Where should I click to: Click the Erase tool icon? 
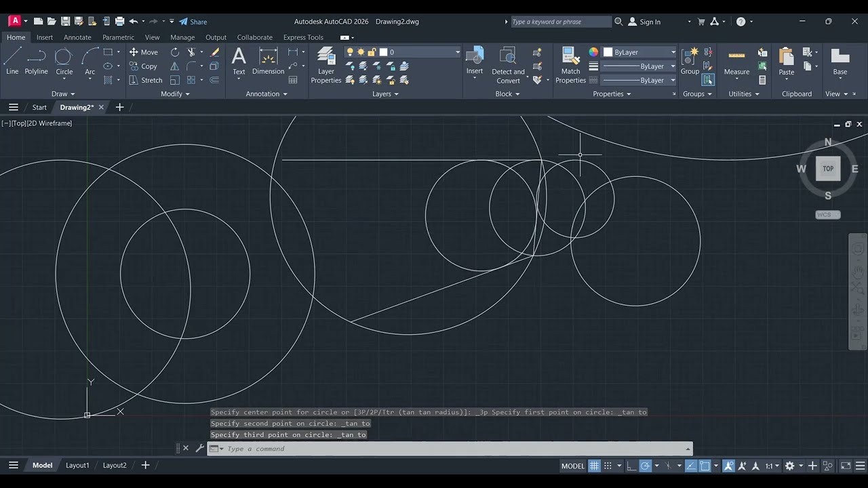[215, 52]
